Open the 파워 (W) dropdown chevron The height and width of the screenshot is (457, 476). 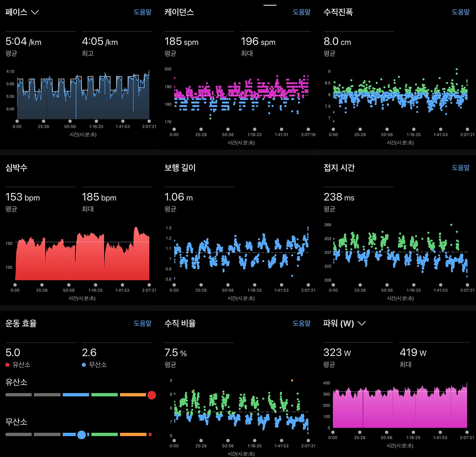[361, 323]
